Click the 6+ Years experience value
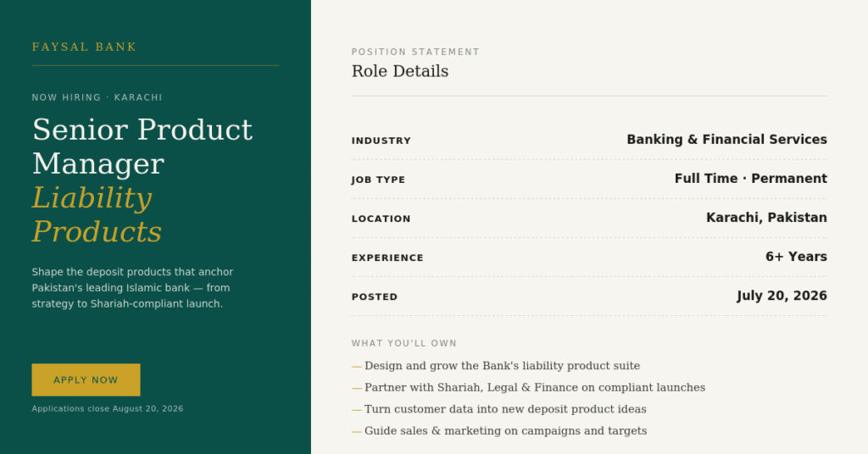This screenshot has width=868, height=454. [x=796, y=257]
